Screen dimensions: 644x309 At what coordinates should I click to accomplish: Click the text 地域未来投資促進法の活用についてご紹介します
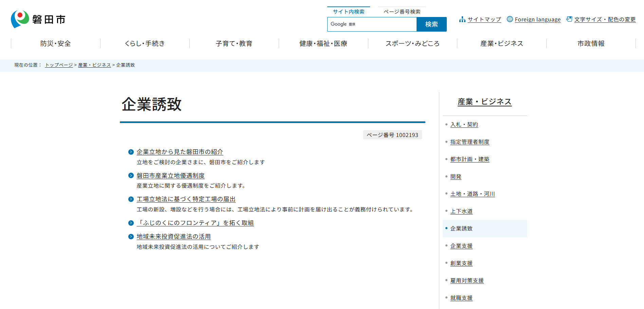[198, 247]
